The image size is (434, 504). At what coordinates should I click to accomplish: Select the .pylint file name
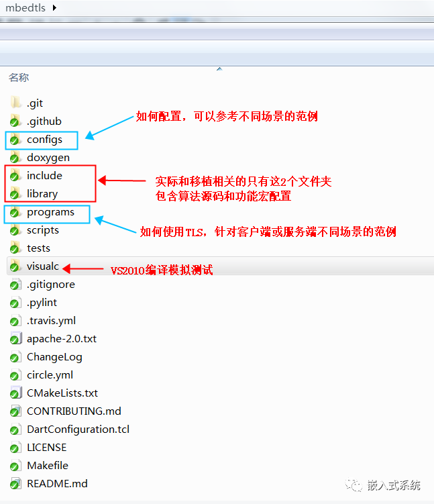42,303
